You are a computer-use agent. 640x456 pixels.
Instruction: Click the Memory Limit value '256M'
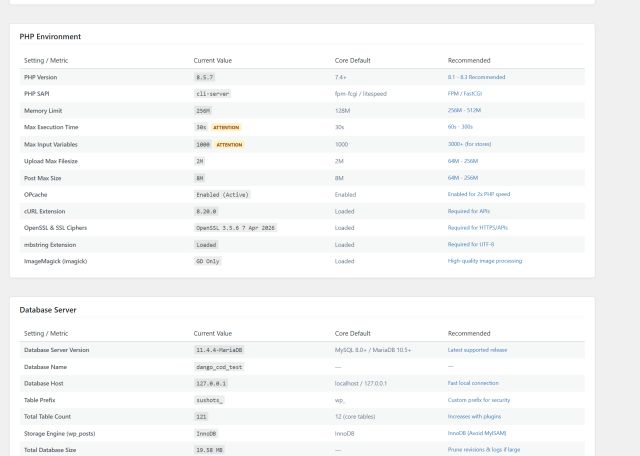(203, 111)
